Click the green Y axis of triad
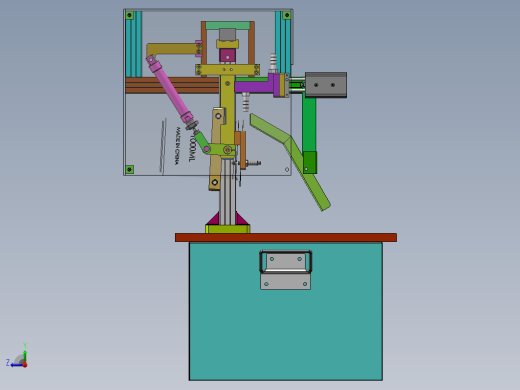The image size is (520, 390). pos(25,354)
